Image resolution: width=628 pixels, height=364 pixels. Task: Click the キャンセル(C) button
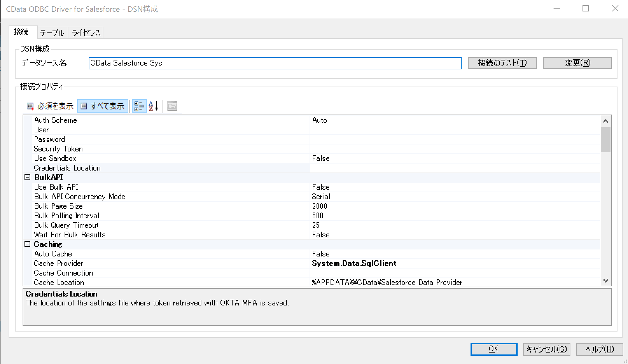click(547, 349)
